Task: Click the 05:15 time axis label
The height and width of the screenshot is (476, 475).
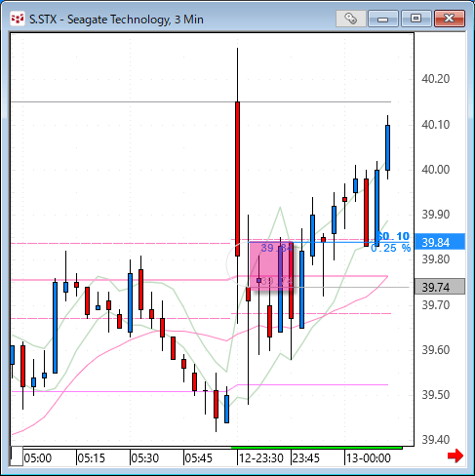Action: pyautogui.click(x=92, y=458)
